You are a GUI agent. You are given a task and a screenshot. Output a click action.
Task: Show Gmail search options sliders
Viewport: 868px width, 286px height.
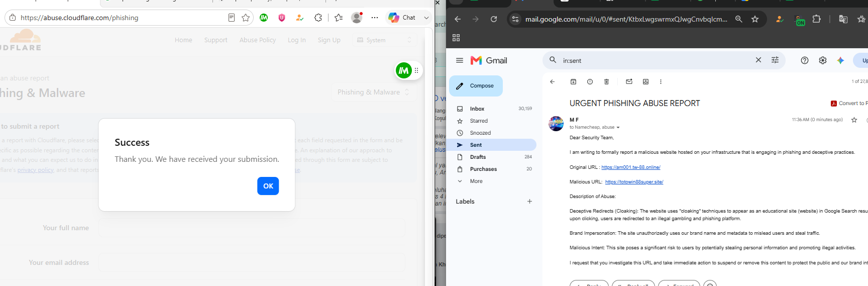pos(775,60)
